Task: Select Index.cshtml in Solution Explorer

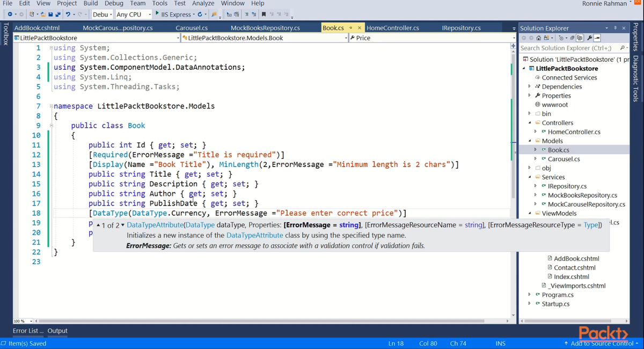Action: [x=572, y=277]
